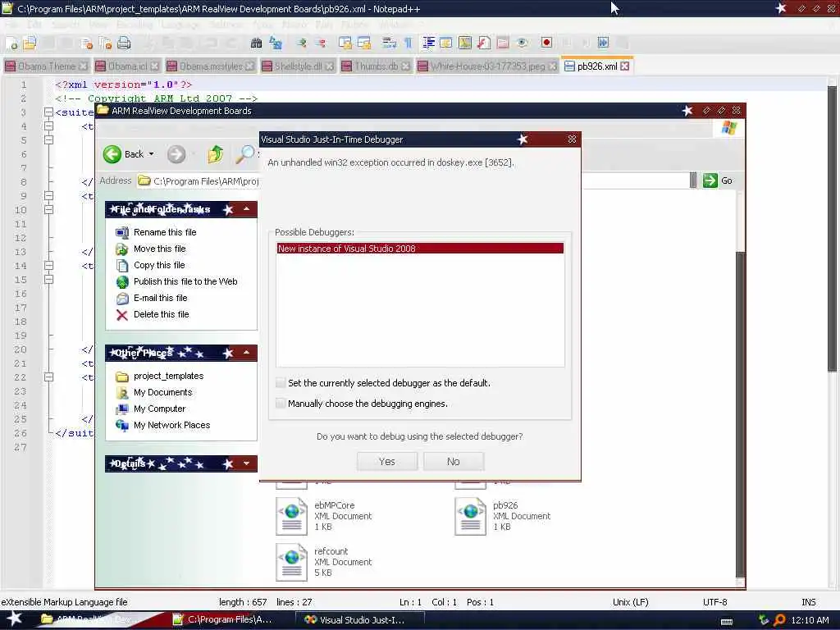
Task: Check 'Manually choose the debugging engines'
Action: (281, 404)
